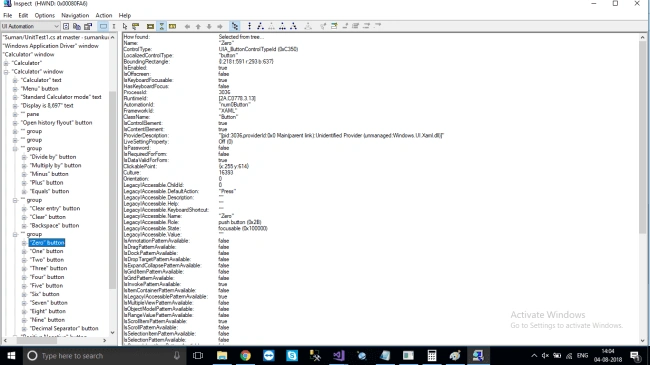The height and width of the screenshot is (365, 650).
Task: Click the up arrow navigation toolbar icon
Action: point(198,26)
